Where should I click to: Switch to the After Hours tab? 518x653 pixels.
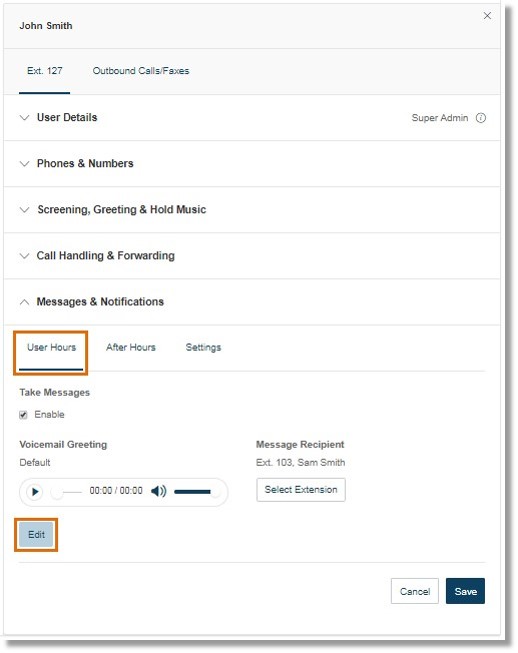pyautogui.click(x=131, y=347)
